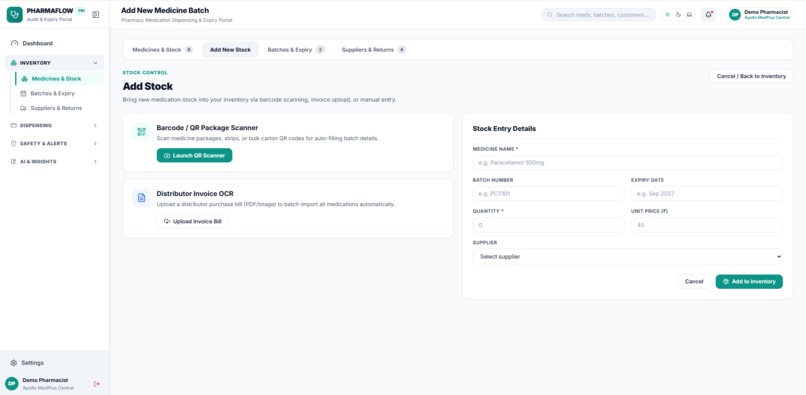Click Cancel in Stock Entry Details

pos(694,281)
